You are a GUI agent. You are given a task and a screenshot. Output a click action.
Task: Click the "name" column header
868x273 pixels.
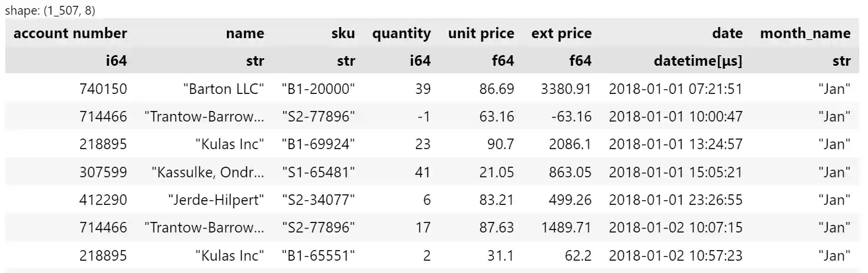tap(245, 33)
